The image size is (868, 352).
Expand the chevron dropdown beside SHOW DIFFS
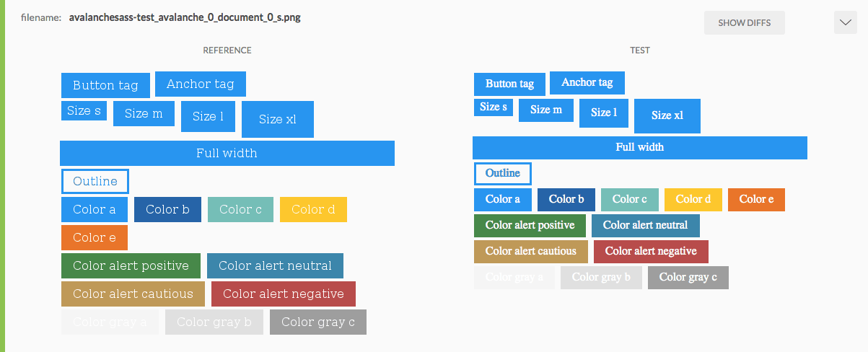[845, 23]
